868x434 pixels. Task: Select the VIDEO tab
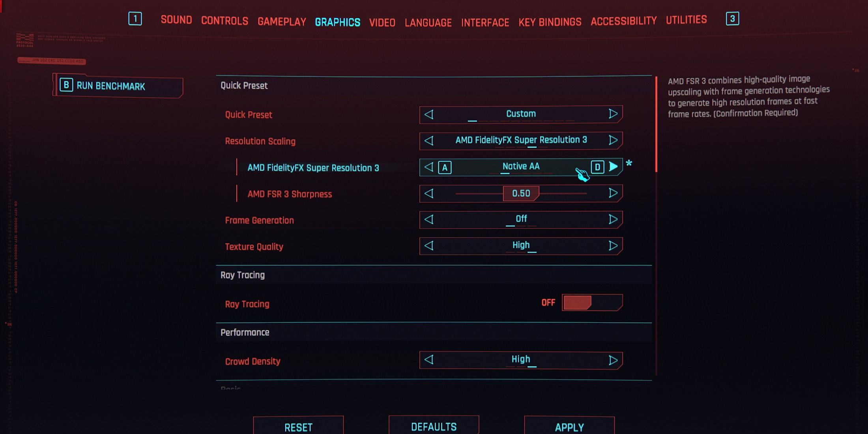point(381,22)
